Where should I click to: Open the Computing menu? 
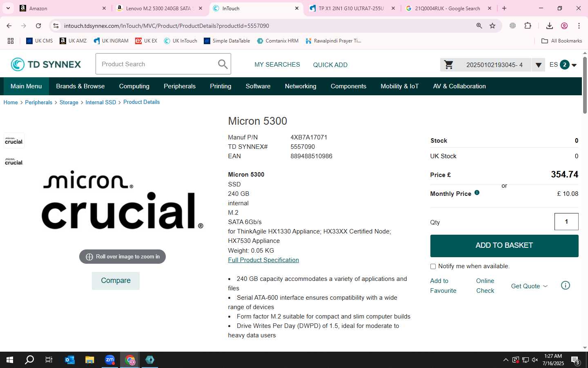coord(134,86)
